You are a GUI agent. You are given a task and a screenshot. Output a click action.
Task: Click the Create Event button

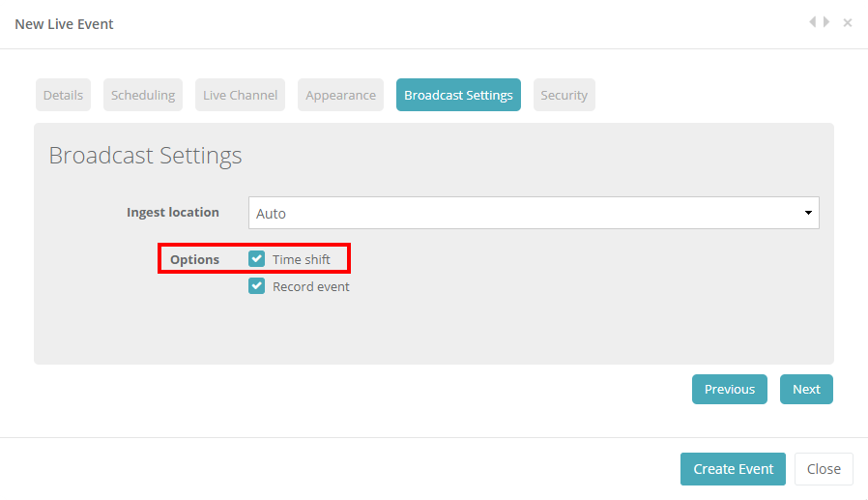(x=733, y=469)
